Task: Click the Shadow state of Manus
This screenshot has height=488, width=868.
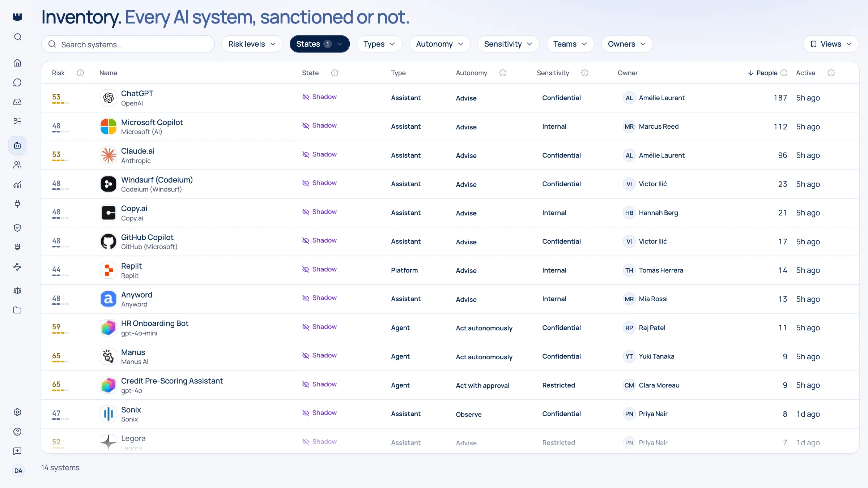Action: point(319,355)
